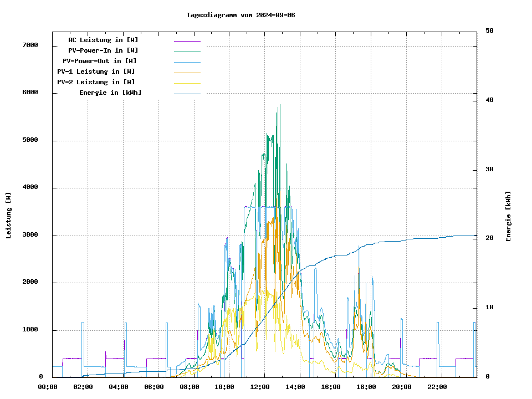
Task: Click the Energie [kWh] right axis title
Action: click(508, 216)
